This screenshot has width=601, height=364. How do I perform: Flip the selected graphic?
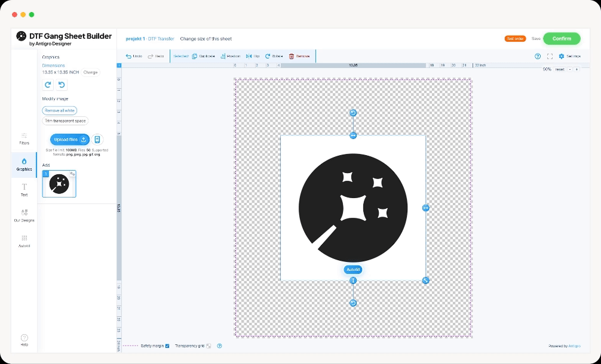point(255,55)
